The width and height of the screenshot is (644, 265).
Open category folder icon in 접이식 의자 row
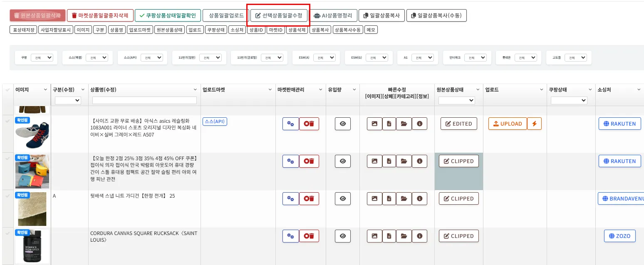[404, 161]
